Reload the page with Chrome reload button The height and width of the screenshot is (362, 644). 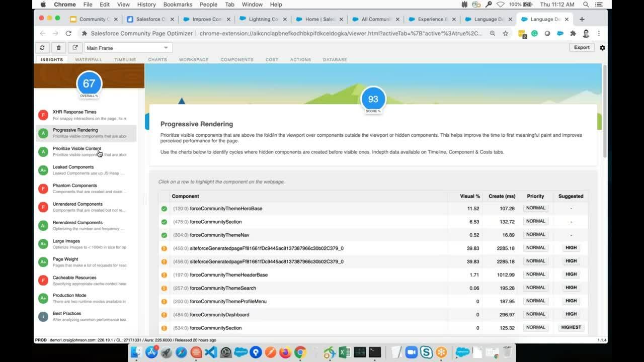(68, 33)
